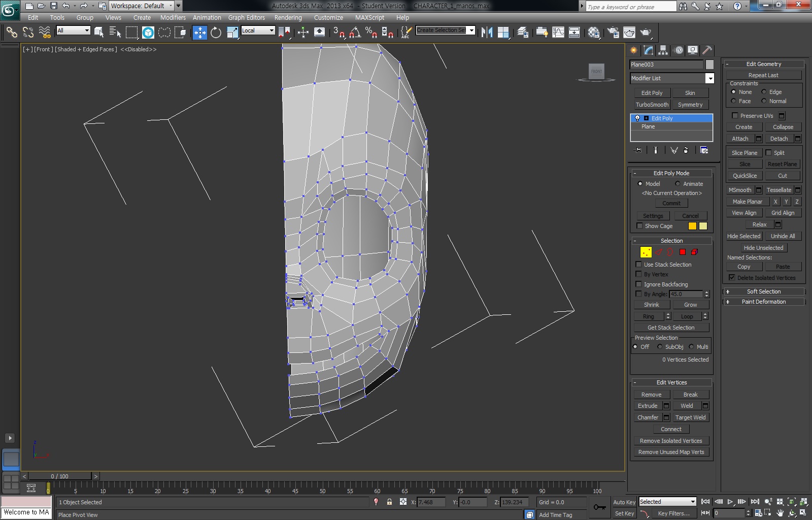Screen dimensions: 812x520
Task: Select the Normal constraint option
Action: (764, 101)
